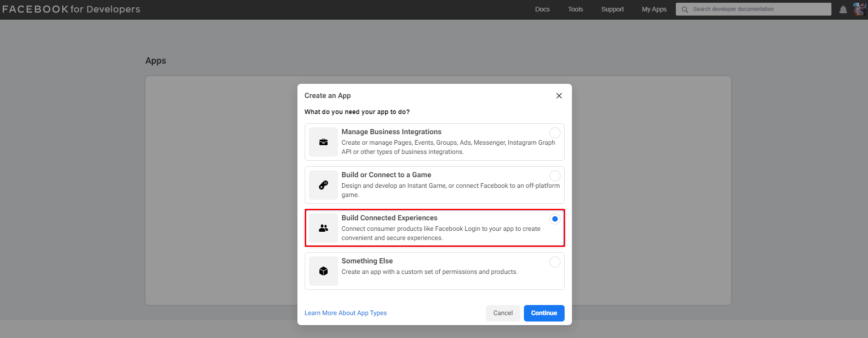
Task: Click the search magnifier icon
Action: [685, 10]
